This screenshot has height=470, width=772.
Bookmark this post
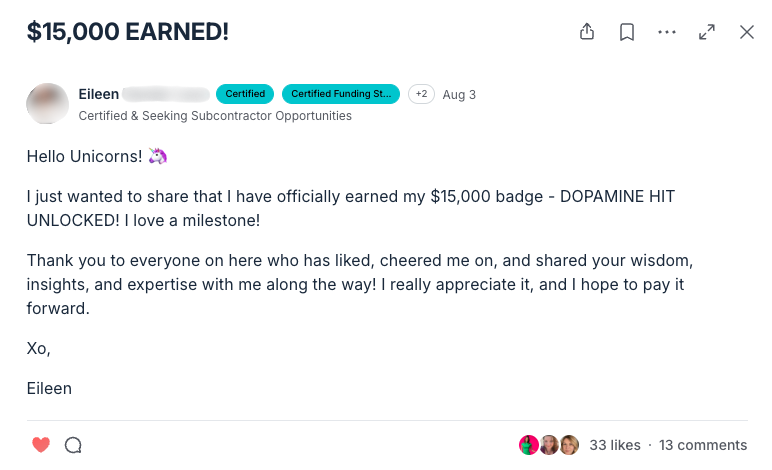[x=627, y=32]
